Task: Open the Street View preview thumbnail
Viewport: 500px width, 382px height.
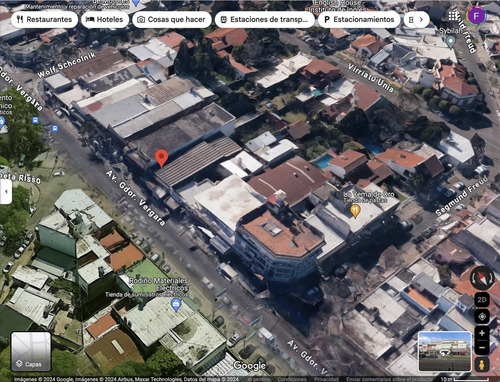Action: [x=445, y=351]
